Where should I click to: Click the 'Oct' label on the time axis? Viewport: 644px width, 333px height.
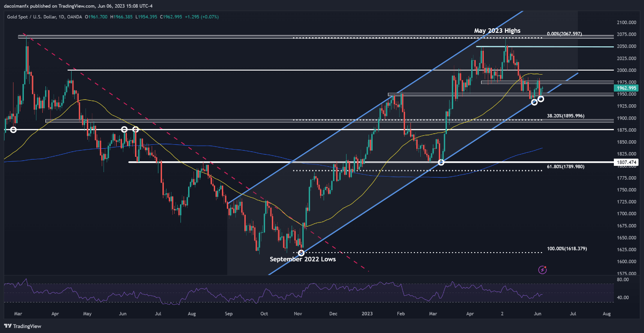click(x=264, y=313)
